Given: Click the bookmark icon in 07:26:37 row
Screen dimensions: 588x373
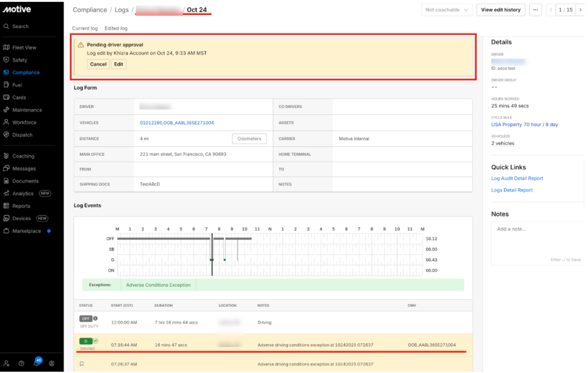Looking at the screenshot, I should 82,364.
